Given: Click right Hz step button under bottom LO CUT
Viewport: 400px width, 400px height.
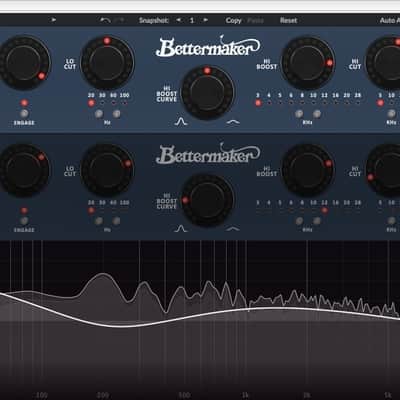Looking at the screenshot, I should (x=116, y=221).
